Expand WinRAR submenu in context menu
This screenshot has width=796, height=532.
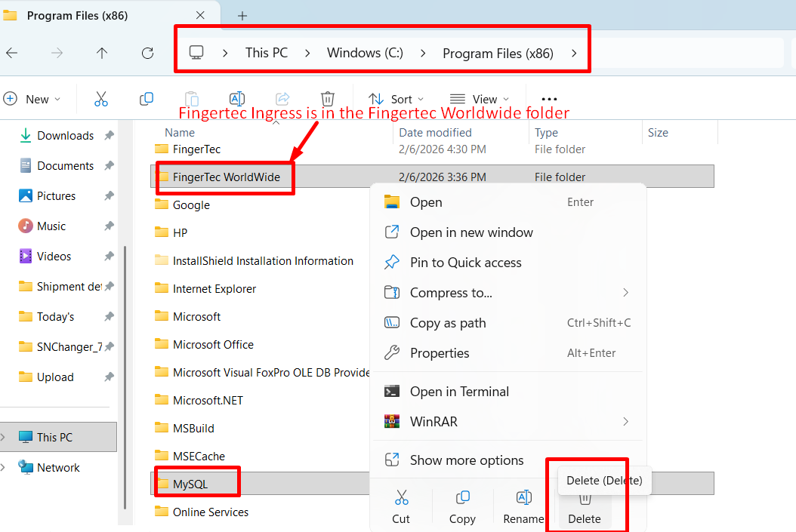pyautogui.click(x=506, y=422)
